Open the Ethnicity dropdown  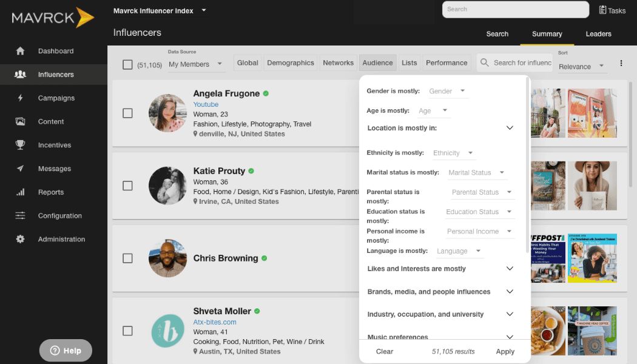click(453, 153)
